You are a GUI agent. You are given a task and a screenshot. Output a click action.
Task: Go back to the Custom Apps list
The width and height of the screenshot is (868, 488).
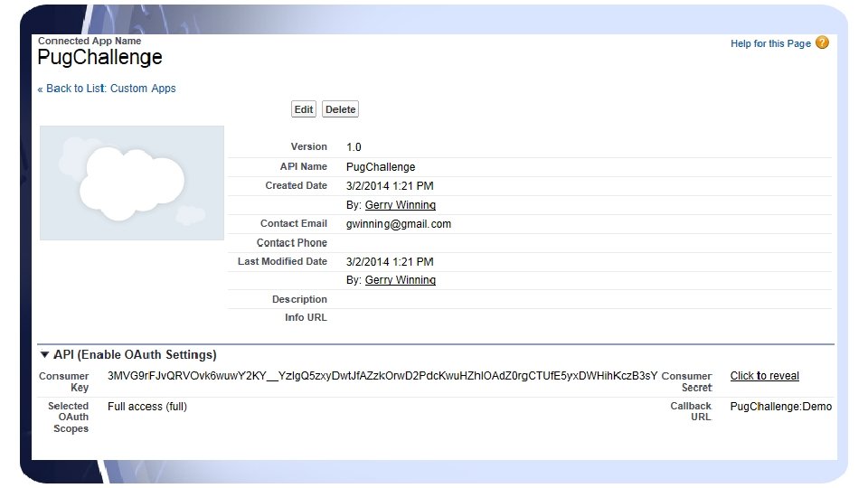coord(110,89)
